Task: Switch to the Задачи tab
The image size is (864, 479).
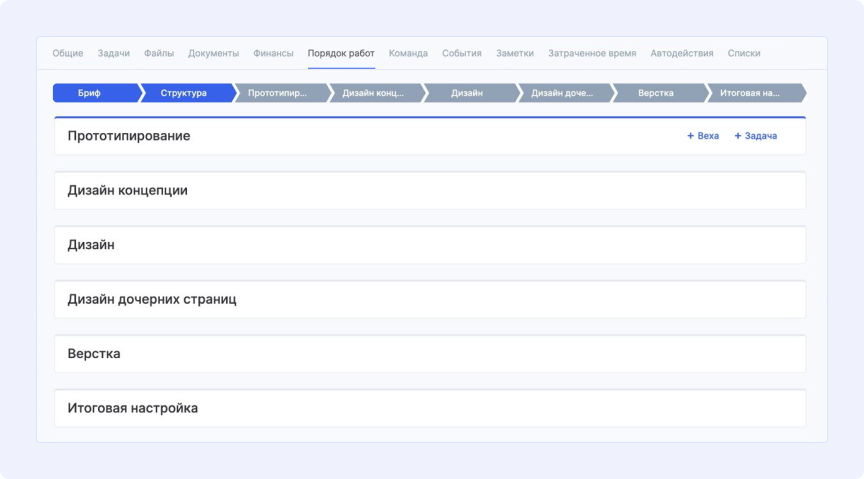Action: pos(113,53)
